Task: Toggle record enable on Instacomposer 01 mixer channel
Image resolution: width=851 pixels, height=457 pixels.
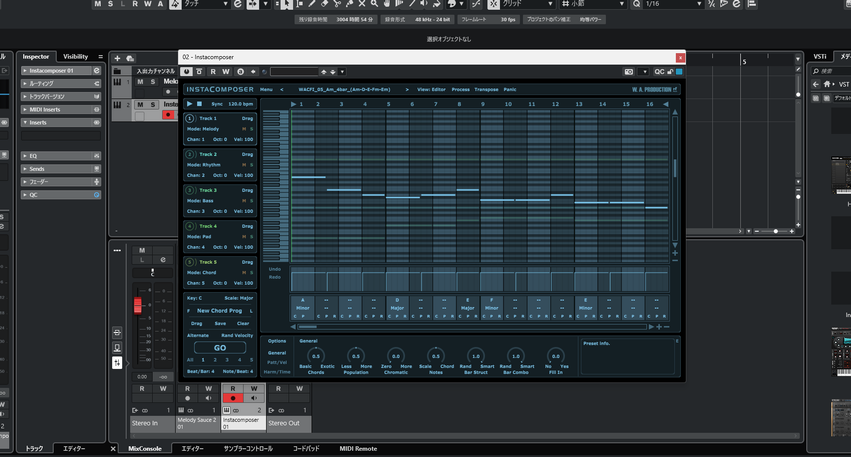Action: point(233,398)
